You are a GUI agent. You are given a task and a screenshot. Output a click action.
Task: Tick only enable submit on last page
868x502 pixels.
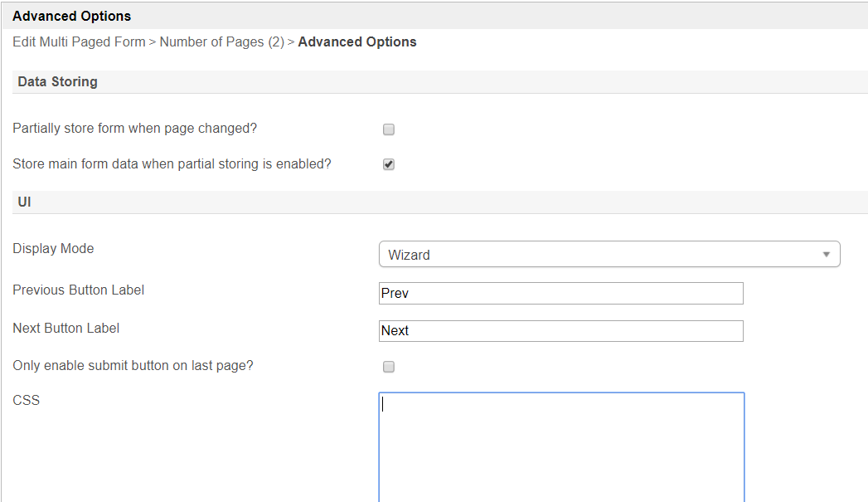coord(389,367)
